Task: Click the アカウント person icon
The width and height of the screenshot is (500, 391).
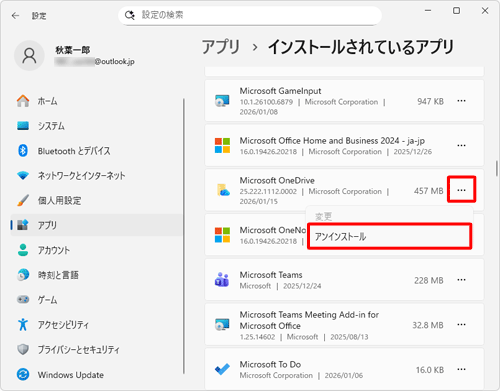Action: point(23,250)
